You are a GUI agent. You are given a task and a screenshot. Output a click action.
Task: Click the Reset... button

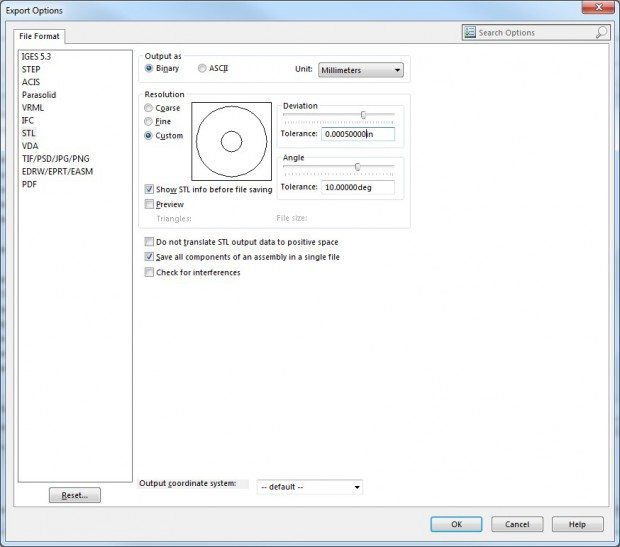coord(75,495)
